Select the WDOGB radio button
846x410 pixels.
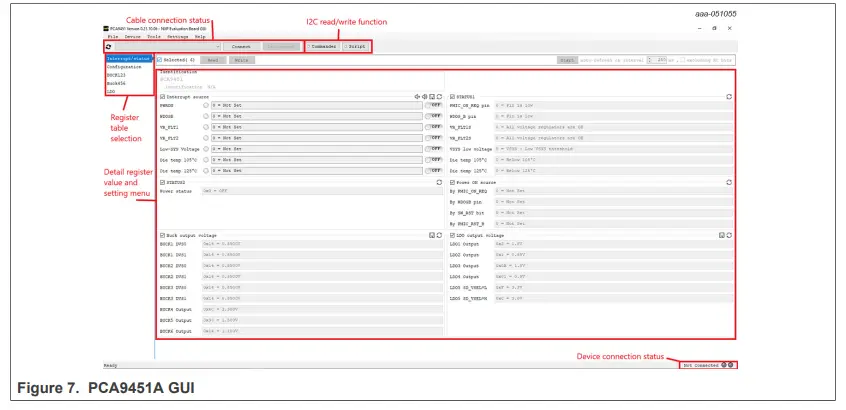(x=206, y=116)
